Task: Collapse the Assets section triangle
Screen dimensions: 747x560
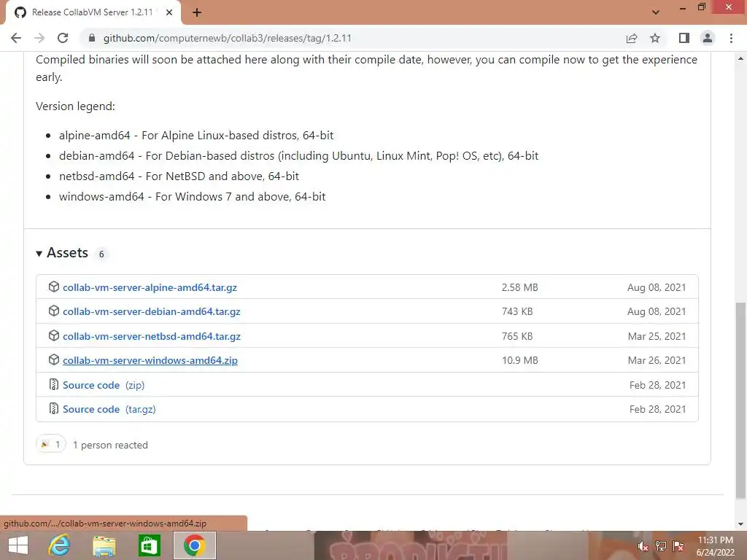Action: click(x=39, y=254)
